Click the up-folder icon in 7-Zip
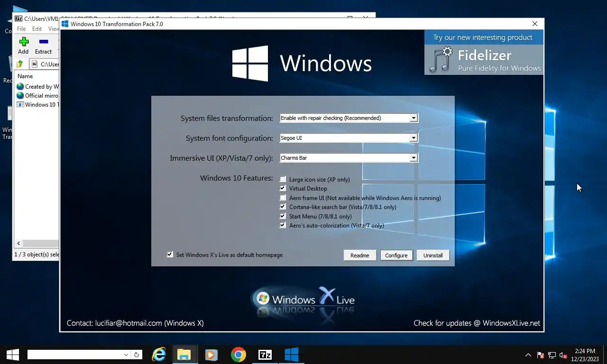Image resolution: width=607 pixels, height=364 pixels. pyautogui.click(x=20, y=64)
